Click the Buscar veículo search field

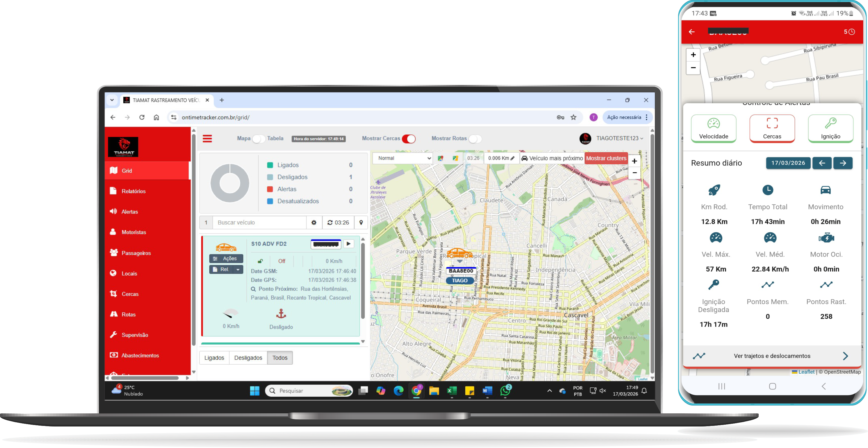point(259,222)
